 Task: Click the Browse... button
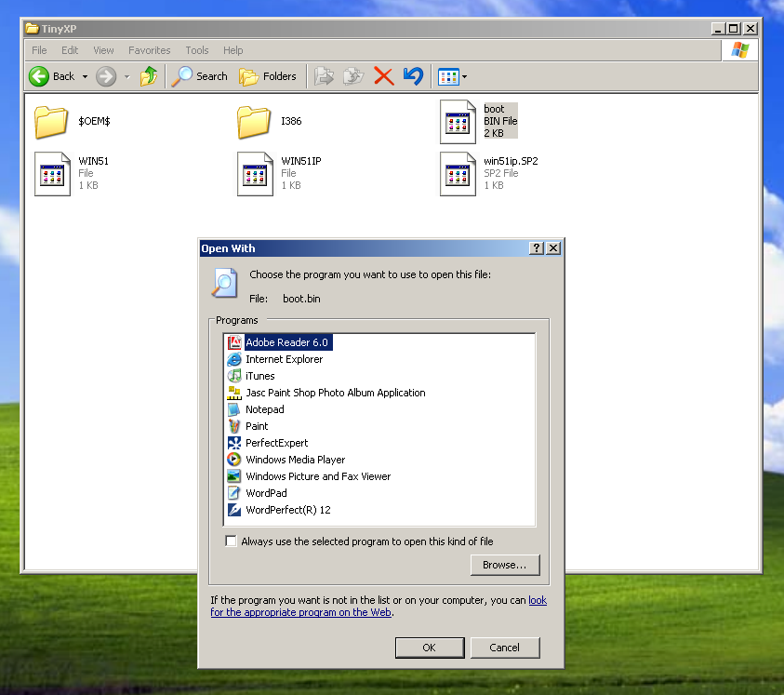(x=504, y=565)
